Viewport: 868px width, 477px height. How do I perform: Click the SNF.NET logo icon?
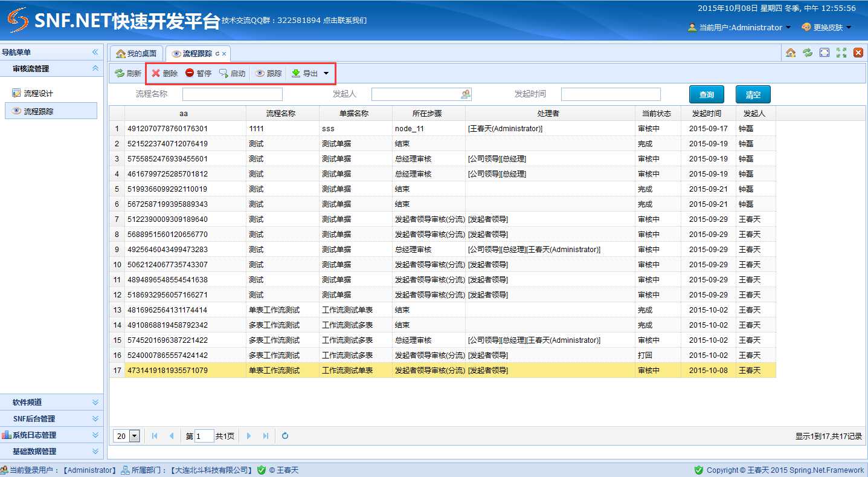18,20
